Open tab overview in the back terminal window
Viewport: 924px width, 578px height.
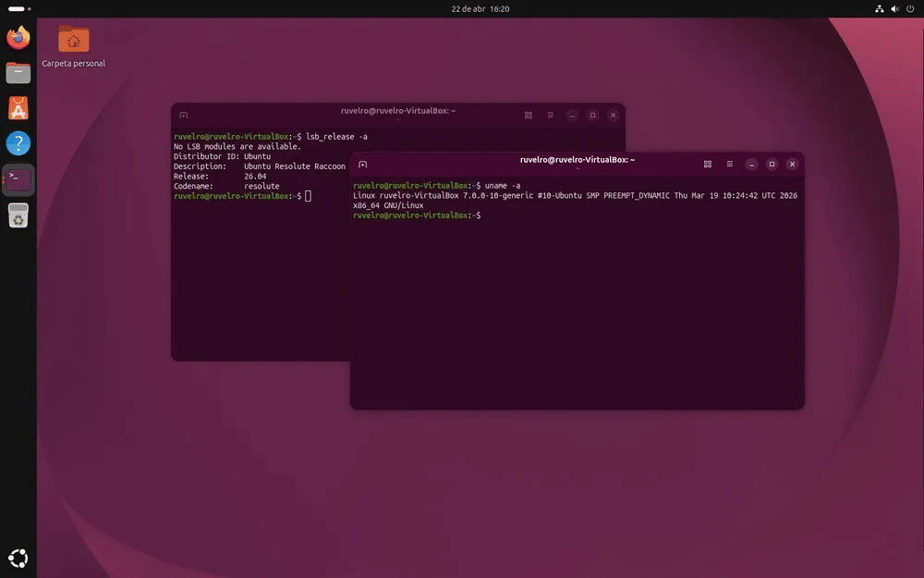529,115
